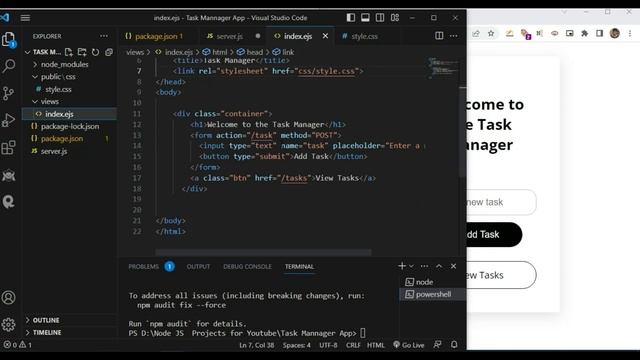Image resolution: width=640 pixels, height=360 pixels.
Task: Change Spaces: 4 indentation setting
Action: click(297, 345)
